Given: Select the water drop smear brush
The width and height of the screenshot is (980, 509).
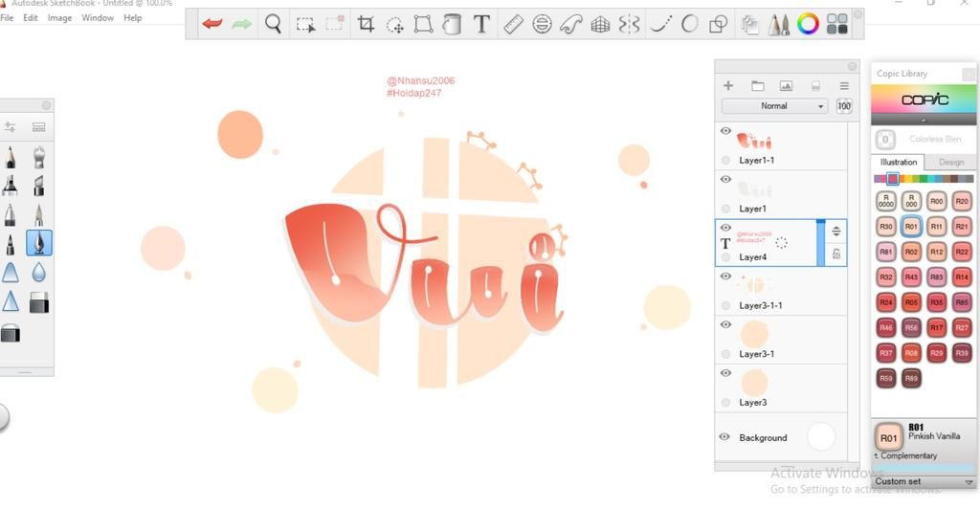Looking at the screenshot, I should [38, 273].
